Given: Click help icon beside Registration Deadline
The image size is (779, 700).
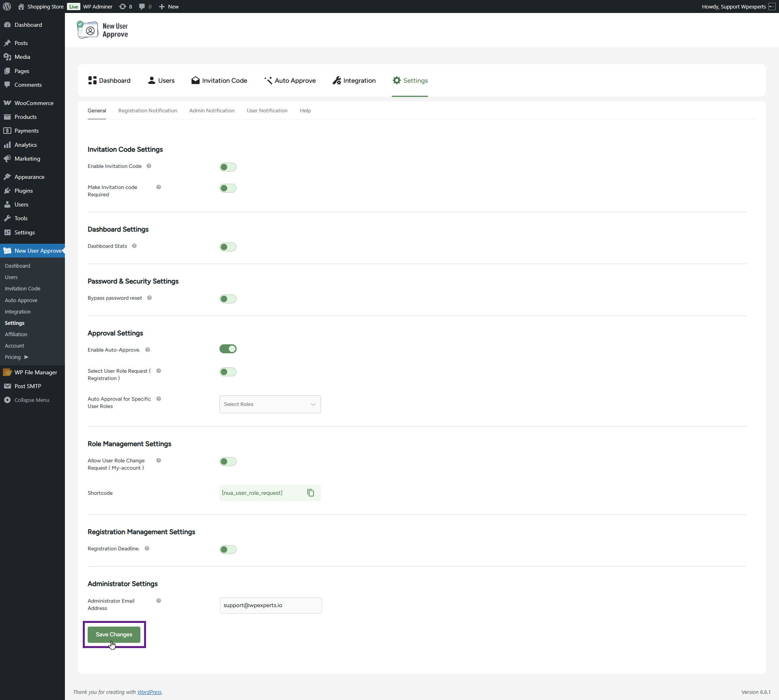Looking at the screenshot, I should 147,548.
